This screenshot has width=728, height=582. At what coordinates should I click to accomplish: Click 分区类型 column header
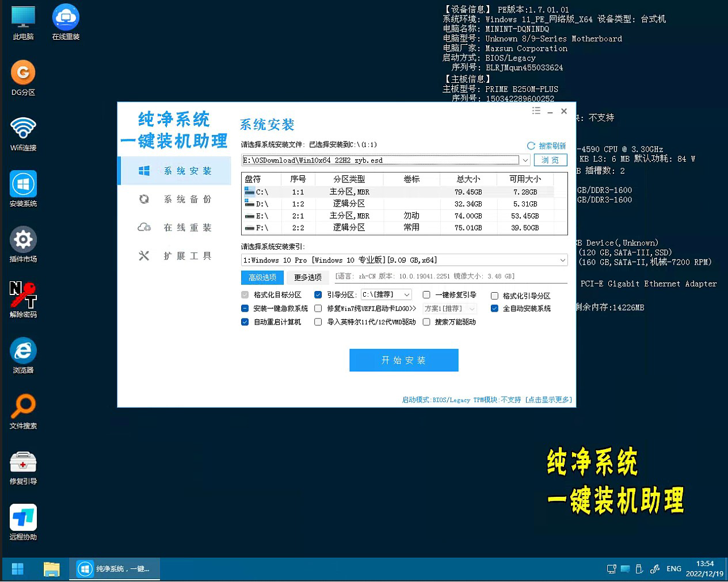[349, 179]
